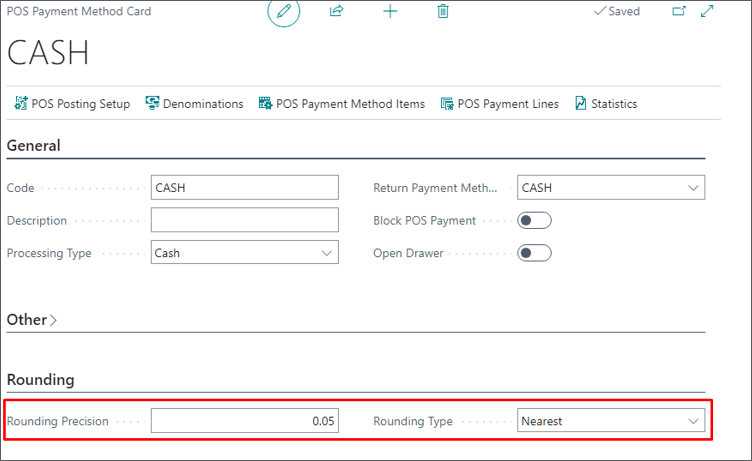
Task: Click the Statistics chart icon
Action: [581, 103]
